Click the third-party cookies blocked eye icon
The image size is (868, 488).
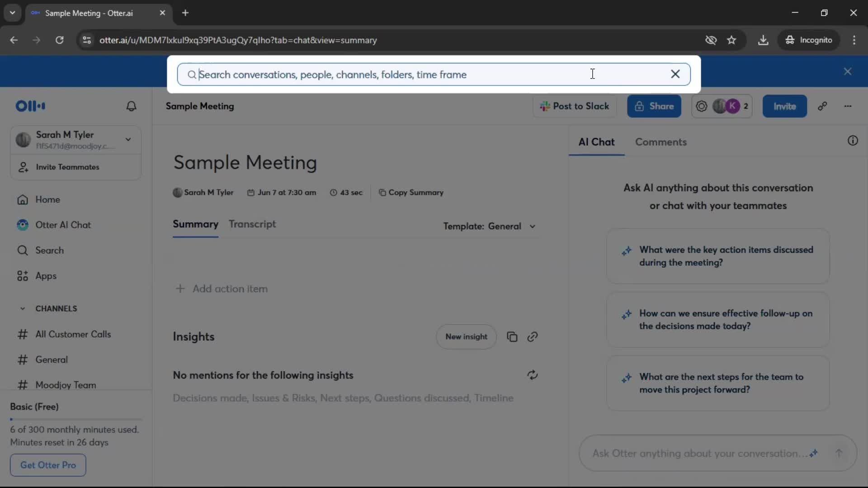pyautogui.click(x=711, y=40)
